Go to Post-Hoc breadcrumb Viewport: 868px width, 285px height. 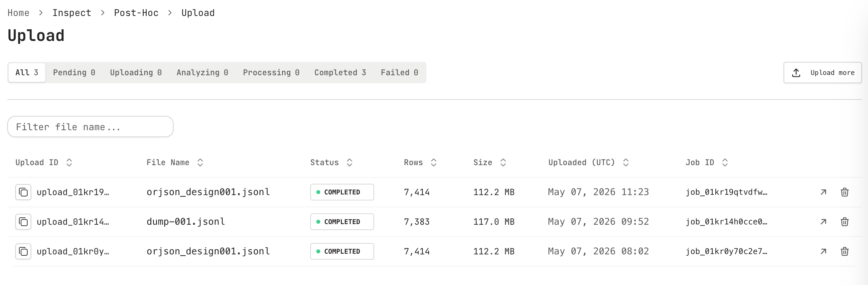[x=136, y=13]
